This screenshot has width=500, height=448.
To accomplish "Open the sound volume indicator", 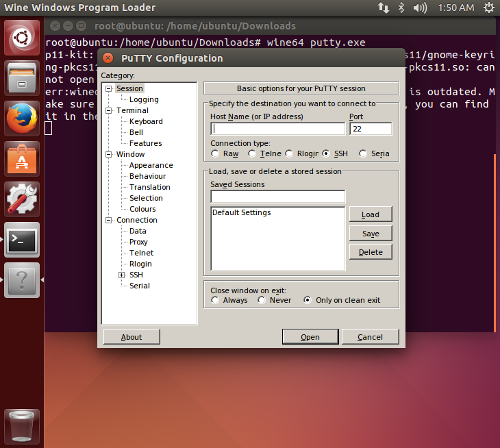I will [x=420, y=8].
